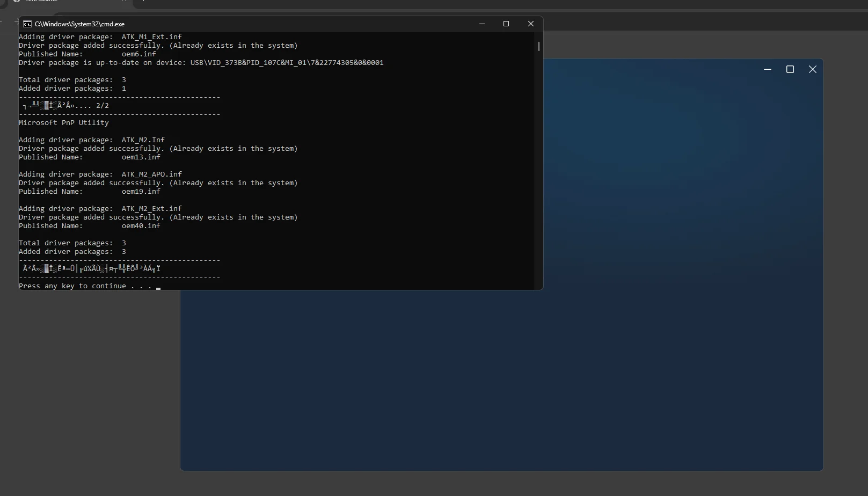The height and width of the screenshot is (496, 868).
Task: Click the "Added driver packages: 1" line
Action: point(72,89)
